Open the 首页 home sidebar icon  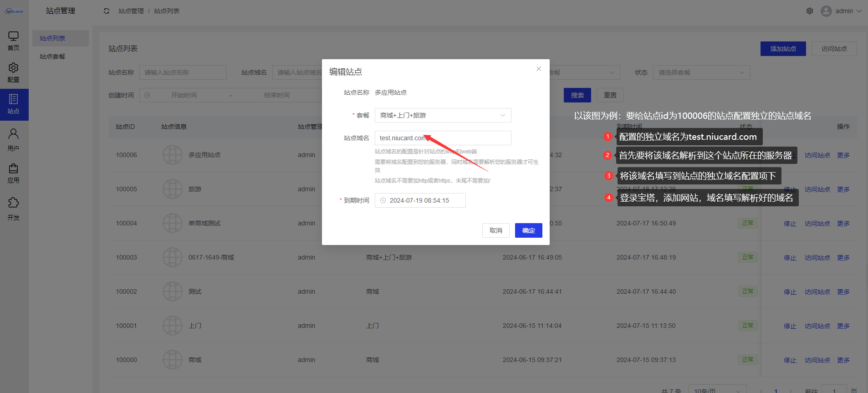14,41
